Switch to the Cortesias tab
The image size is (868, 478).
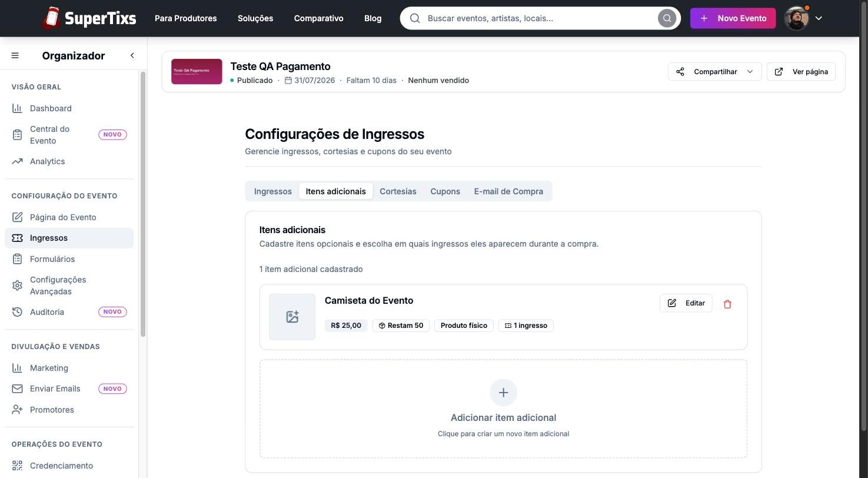coord(398,191)
